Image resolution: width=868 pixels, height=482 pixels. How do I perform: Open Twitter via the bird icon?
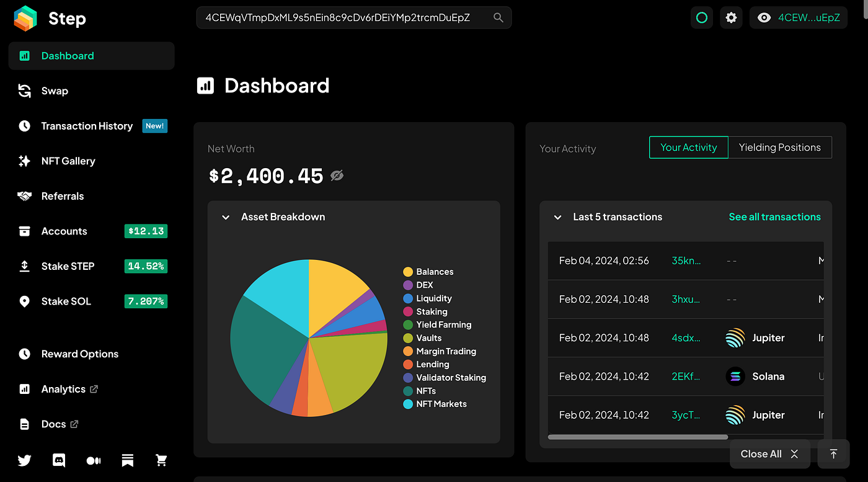pos(24,460)
